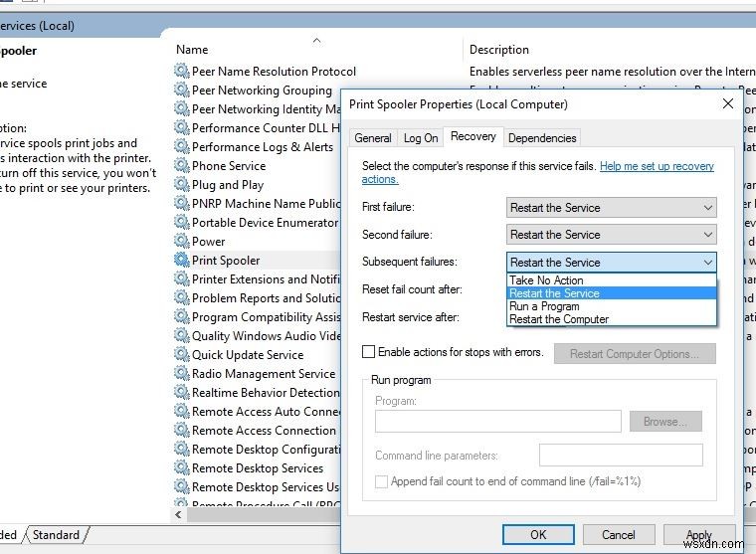The image size is (756, 554).
Task: Click the gear icon beside Quality Windows Audio
Action: coord(181,335)
